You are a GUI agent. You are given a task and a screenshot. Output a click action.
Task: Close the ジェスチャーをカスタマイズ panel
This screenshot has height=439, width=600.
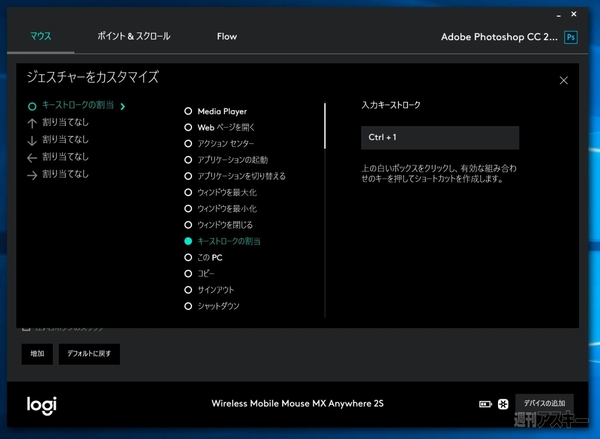click(563, 80)
